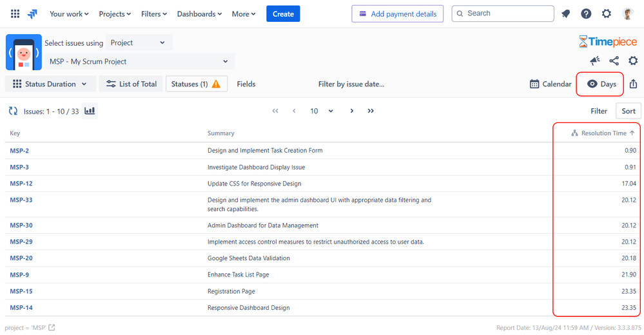Click the Jira Search field
644x335 pixels.
click(503, 14)
